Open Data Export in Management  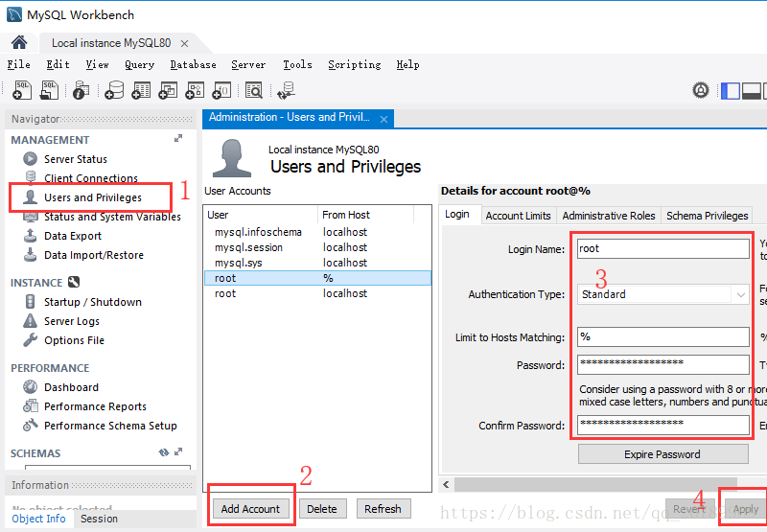pos(73,236)
